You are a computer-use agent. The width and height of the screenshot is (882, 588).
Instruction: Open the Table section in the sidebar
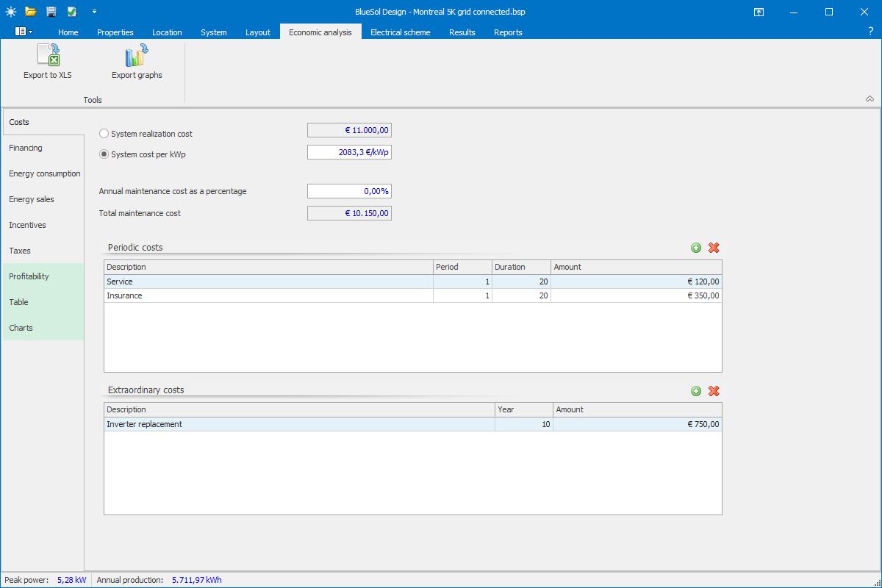point(43,302)
